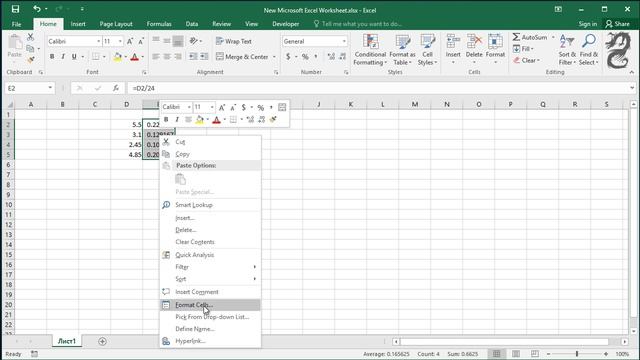The height and width of the screenshot is (360, 640).
Task: Switch to the Developer tab
Action: [x=286, y=24]
